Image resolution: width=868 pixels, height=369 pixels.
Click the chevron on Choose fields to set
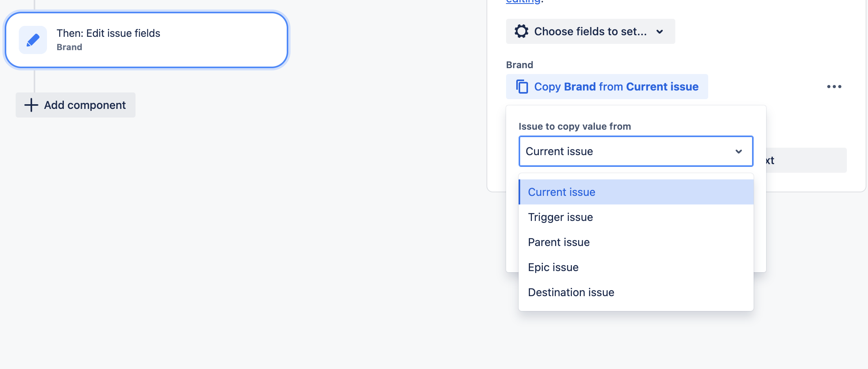660,32
